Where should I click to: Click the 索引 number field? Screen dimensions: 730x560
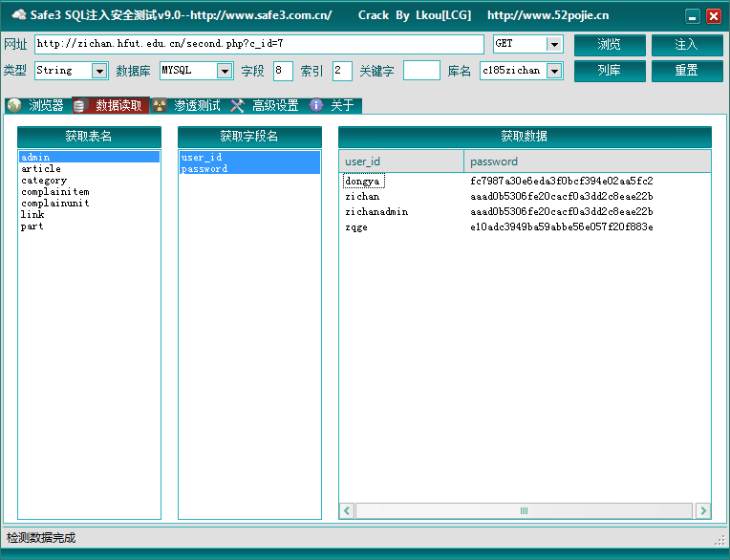pos(342,71)
